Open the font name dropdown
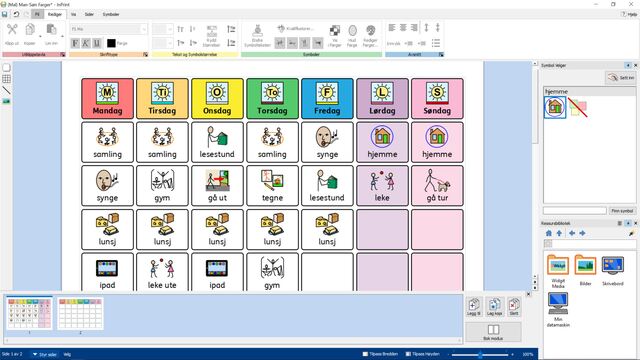 pyautogui.click(x=144, y=29)
